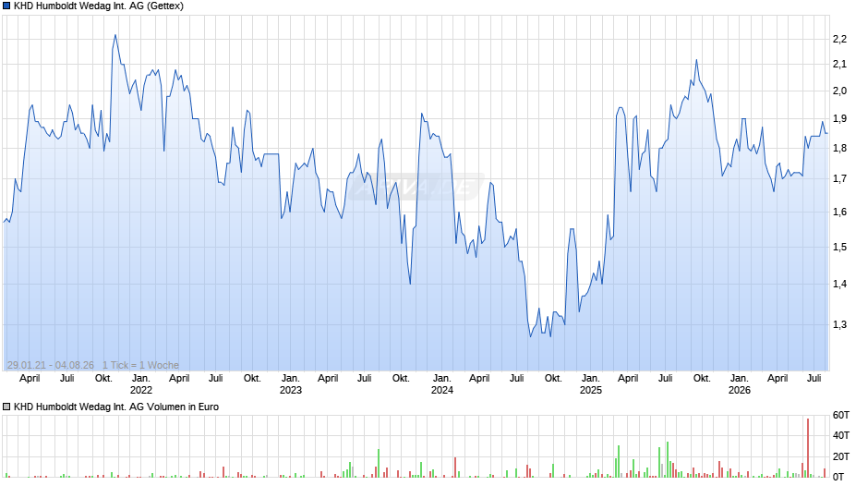Click the 'Jan. 2022' axis label
Image resolution: width=868 pixels, height=486 pixels.
pos(141,384)
